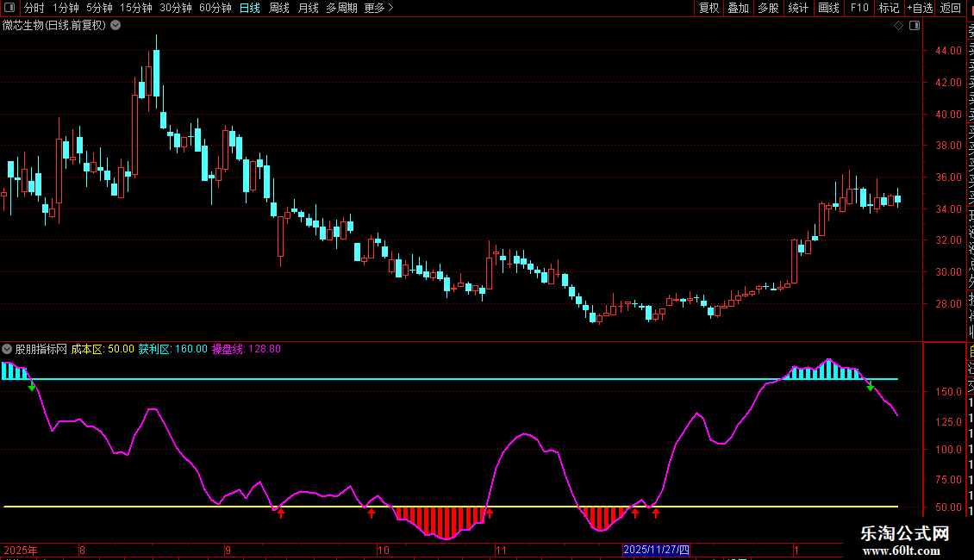Open the 统计 statistics tool

798,8
